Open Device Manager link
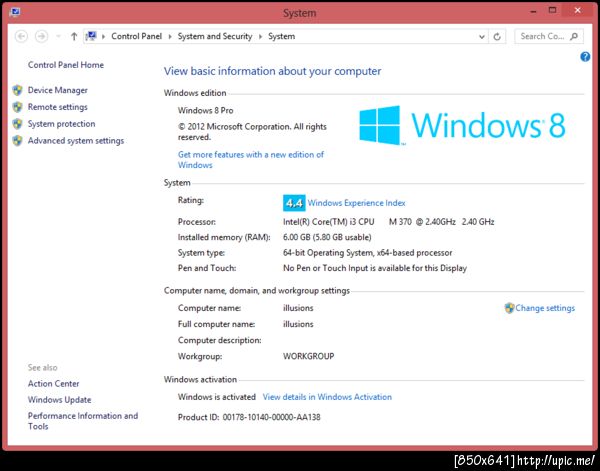This screenshot has height=471, width=600. click(58, 90)
